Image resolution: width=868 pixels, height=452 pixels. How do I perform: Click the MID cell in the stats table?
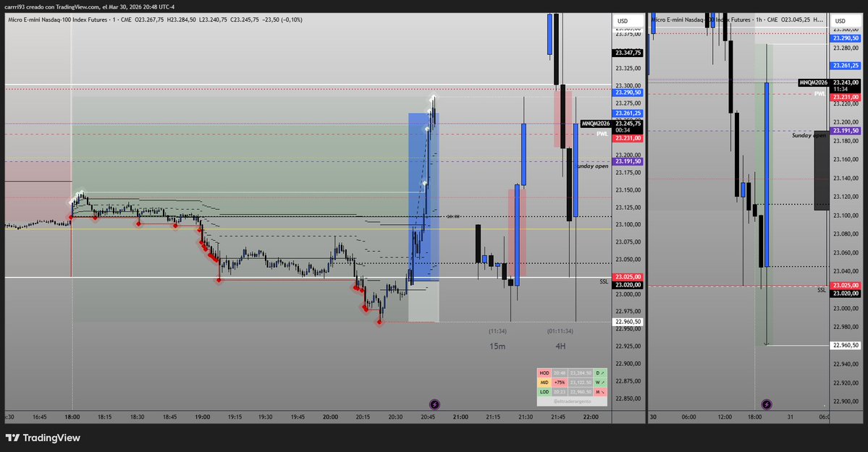coord(544,383)
